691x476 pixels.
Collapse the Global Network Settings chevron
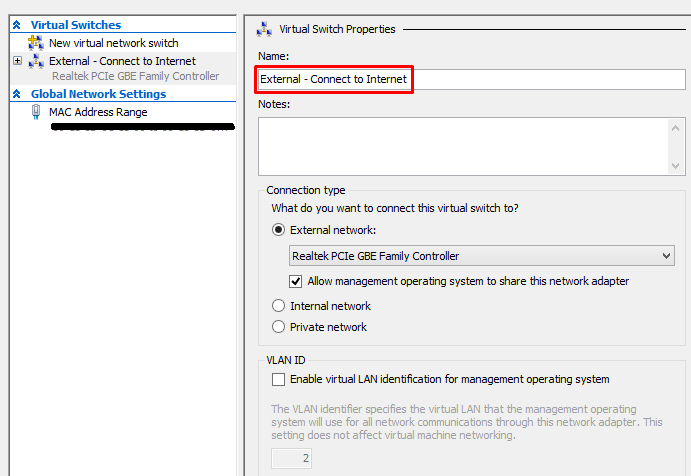(16, 94)
